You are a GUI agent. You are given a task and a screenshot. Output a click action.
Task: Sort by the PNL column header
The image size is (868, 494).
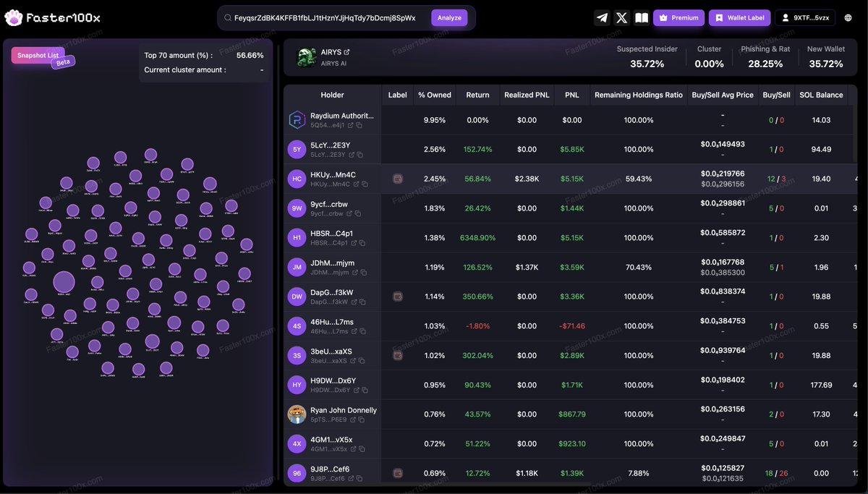(571, 95)
